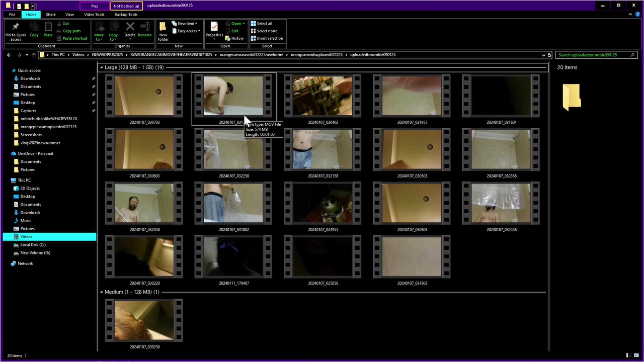Click the 20240107_025056 file name
Image resolution: width=644 pixels, height=362 pixels.
point(323,283)
